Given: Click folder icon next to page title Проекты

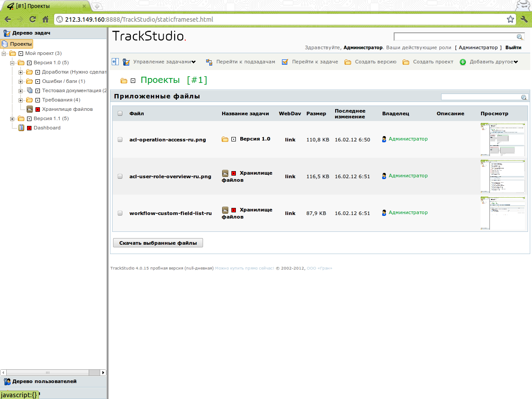Looking at the screenshot, I should click(124, 81).
